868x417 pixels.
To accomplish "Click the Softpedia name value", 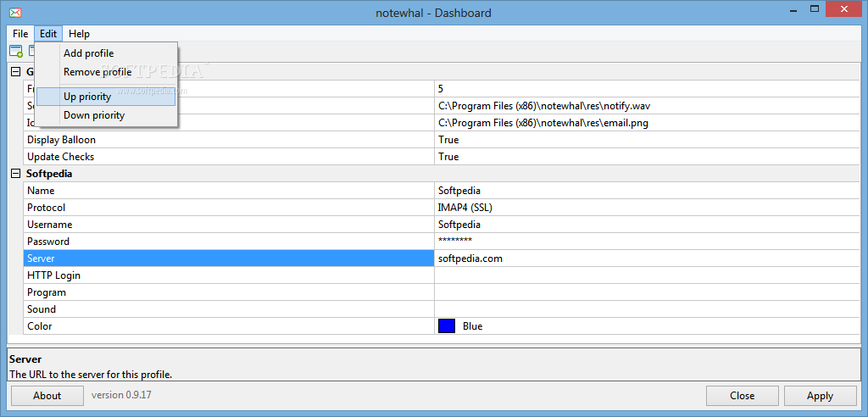I will point(647,191).
